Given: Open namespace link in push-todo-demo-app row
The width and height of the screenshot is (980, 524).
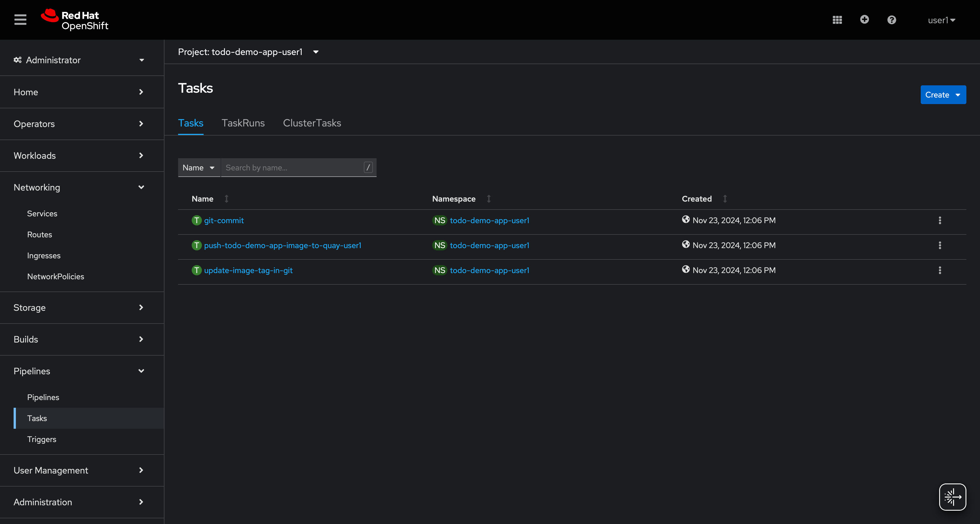Looking at the screenshot, I should 489,245.
